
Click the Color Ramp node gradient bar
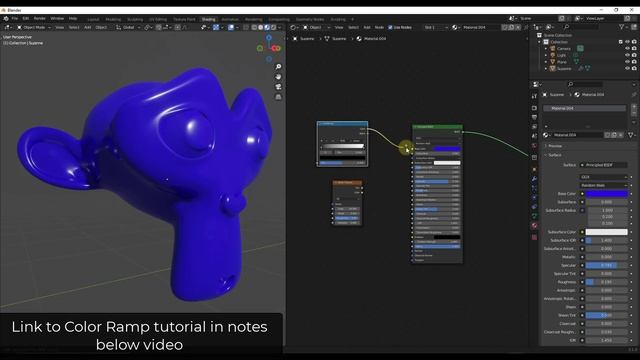(x=342, y=146)
